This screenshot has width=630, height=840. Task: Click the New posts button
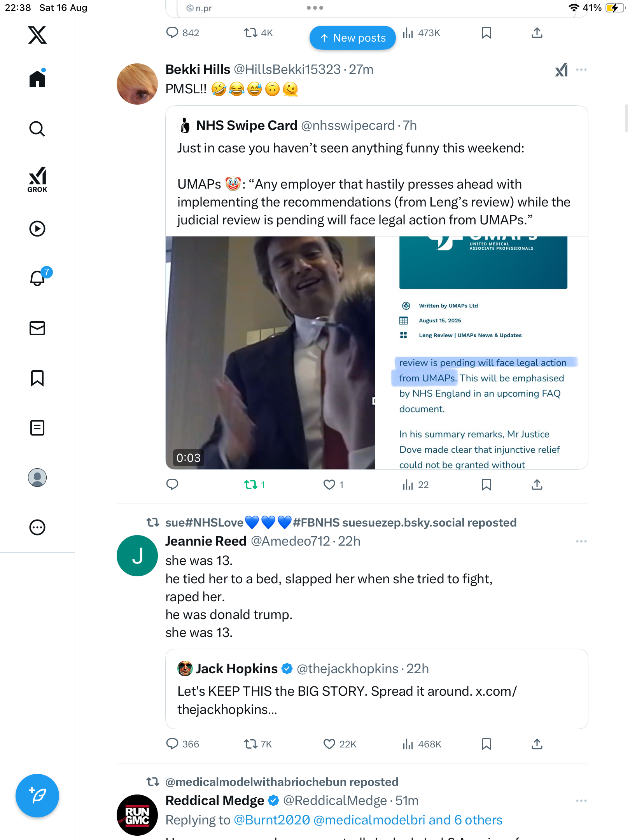click(353, 38)
